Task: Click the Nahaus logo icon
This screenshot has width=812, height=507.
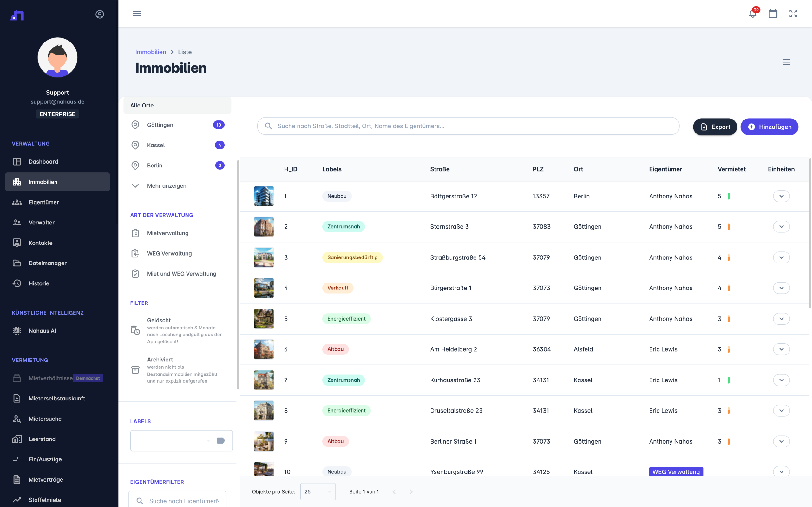Action: (17, 16)
